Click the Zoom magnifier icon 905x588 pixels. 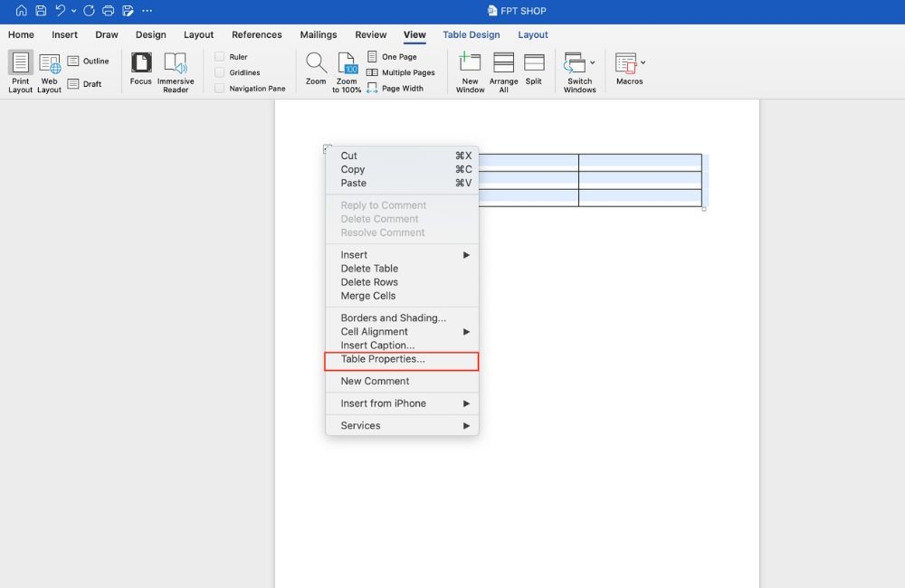point(316,63)
